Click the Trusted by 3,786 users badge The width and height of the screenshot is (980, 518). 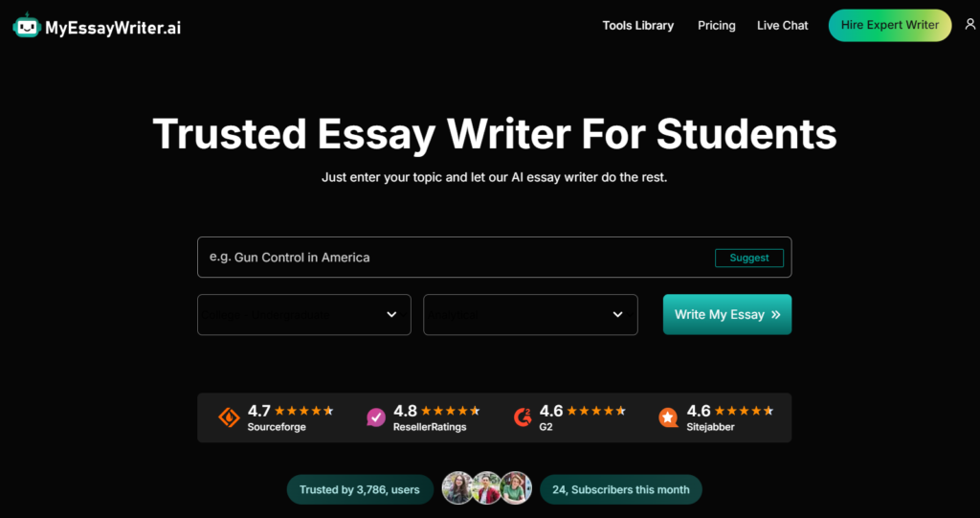click(360, 489)
